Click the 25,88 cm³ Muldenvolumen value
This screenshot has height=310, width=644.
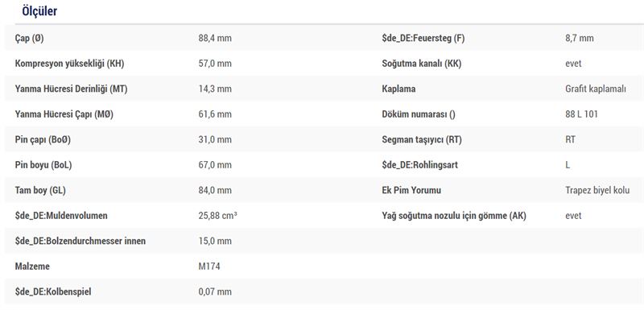[x=217, y=216]
